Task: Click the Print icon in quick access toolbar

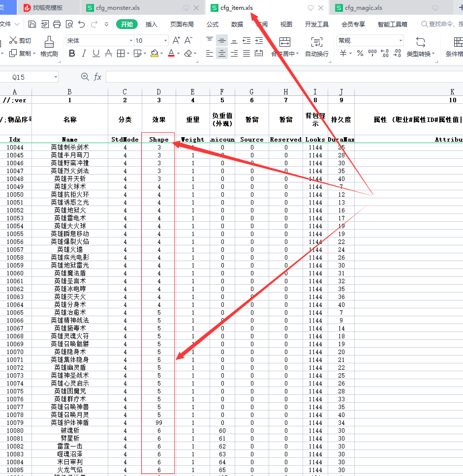Action: pyautogui.click(x=57, y=24)
